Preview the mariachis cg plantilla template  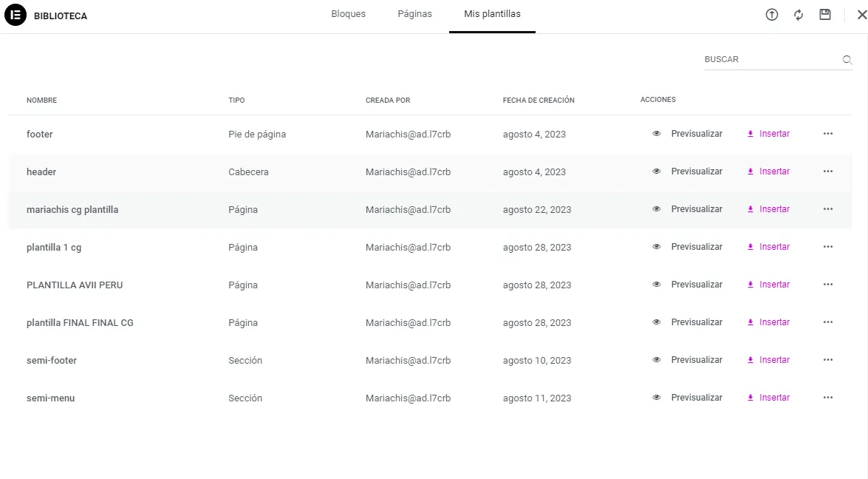[x=688, y=208]
